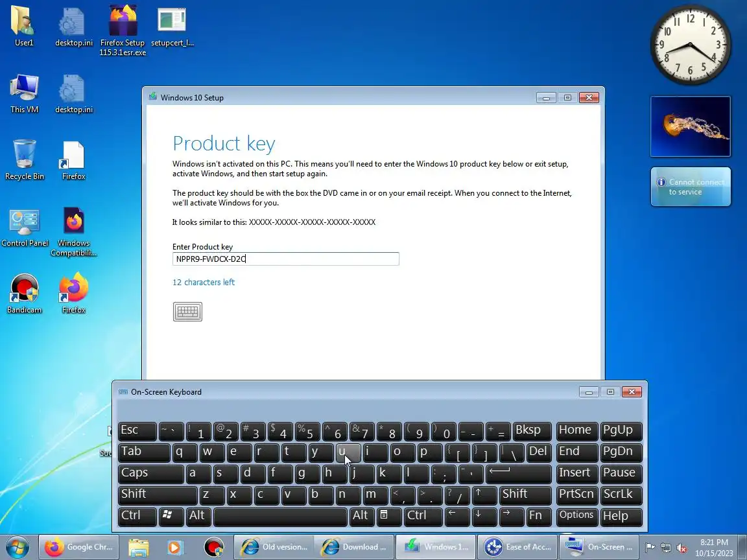This screenshot has width=747, height=560.
Task: Switch to Windows 10 Setup taskbar item
Action: (436, 547)
